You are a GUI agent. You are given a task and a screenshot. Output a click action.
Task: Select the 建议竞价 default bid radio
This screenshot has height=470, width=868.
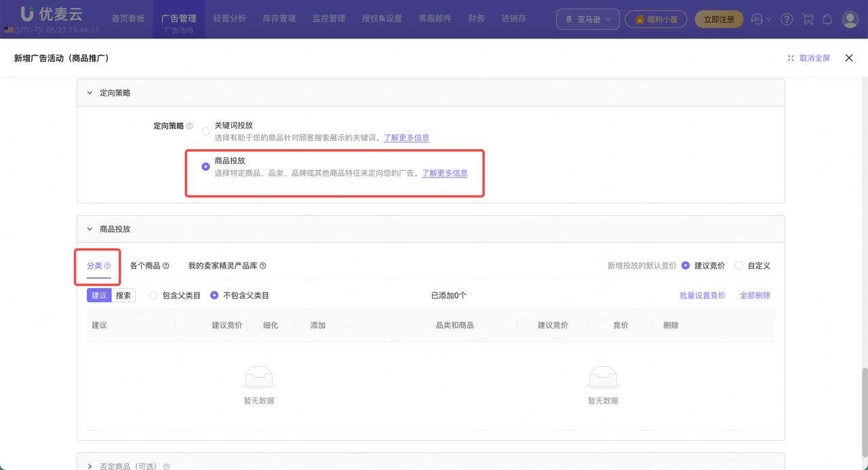click(686, 266)
